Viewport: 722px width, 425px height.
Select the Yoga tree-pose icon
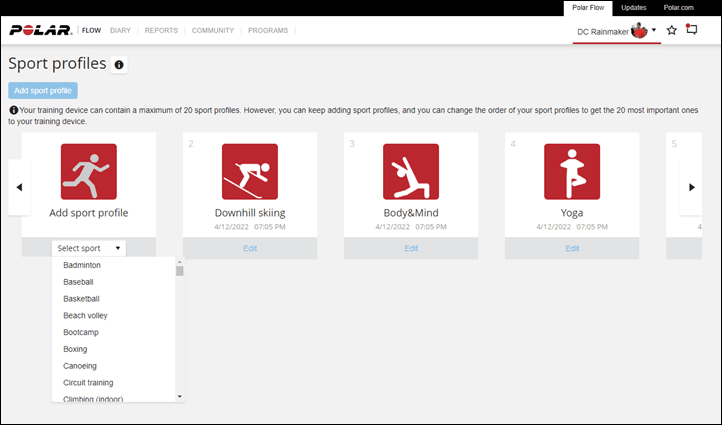(572, 172)
